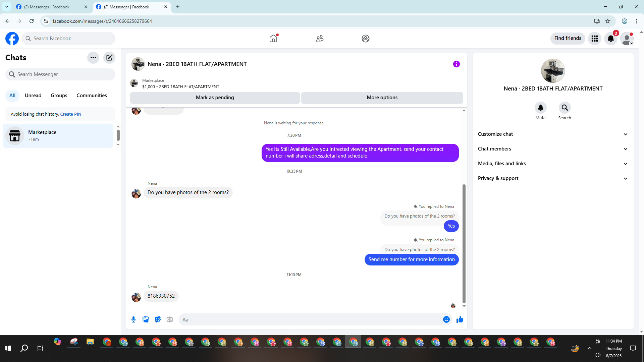This screenshot has width=644, height=362.
Task: Open Windows Start menu
Action: [8, 348]
